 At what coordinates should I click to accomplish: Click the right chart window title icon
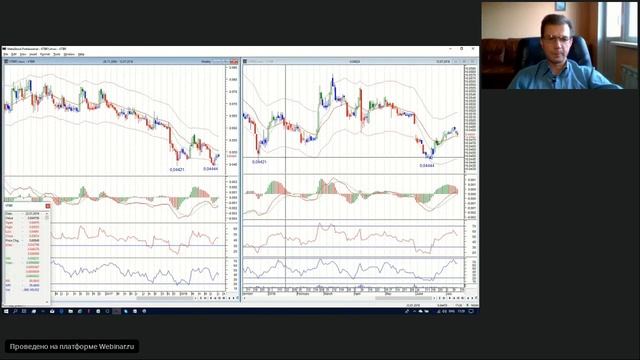245,62
